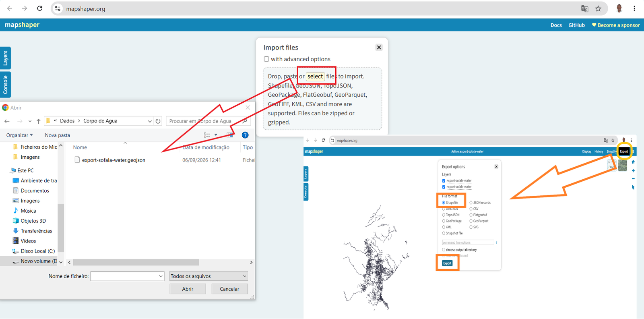
Task: Click into the Nome de ficheiro input field
Action: 124,276
